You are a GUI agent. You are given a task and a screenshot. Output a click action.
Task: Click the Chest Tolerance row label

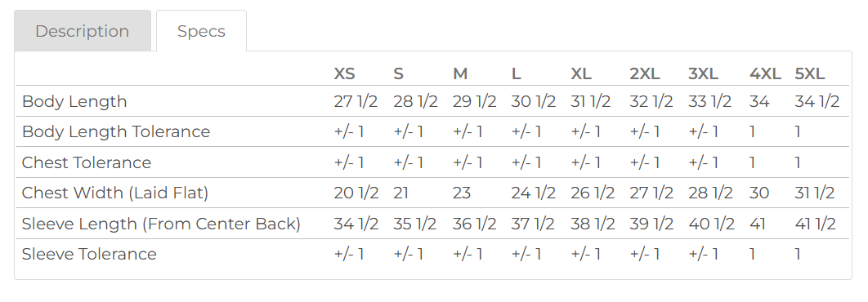[x=87, y=162]
